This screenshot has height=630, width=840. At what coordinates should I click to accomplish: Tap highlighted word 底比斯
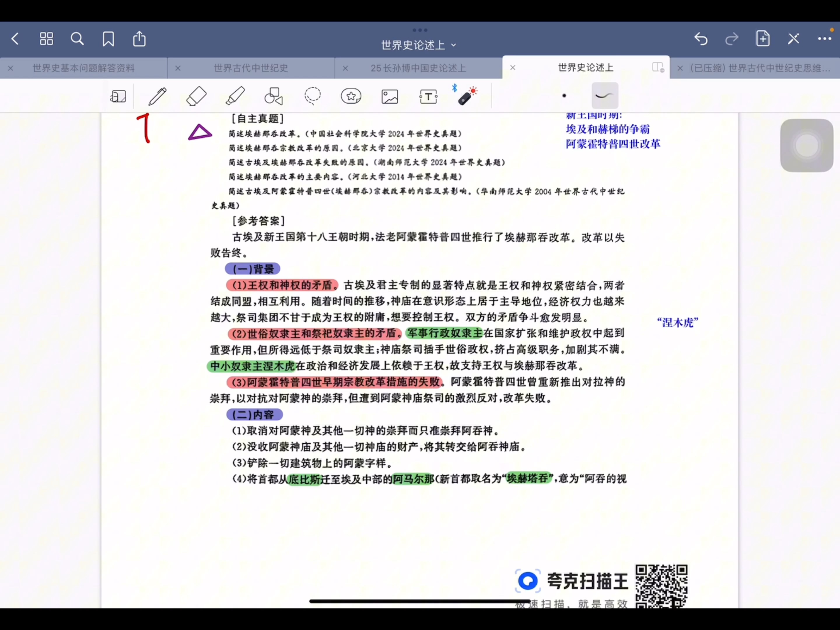(x=305, y=479)
